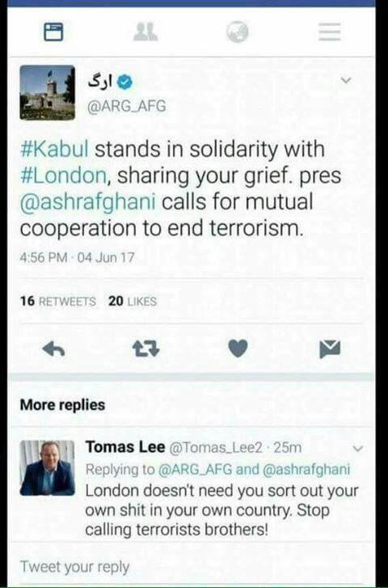
Task: Like the tweet with heart icon
Action: (238, 349)
